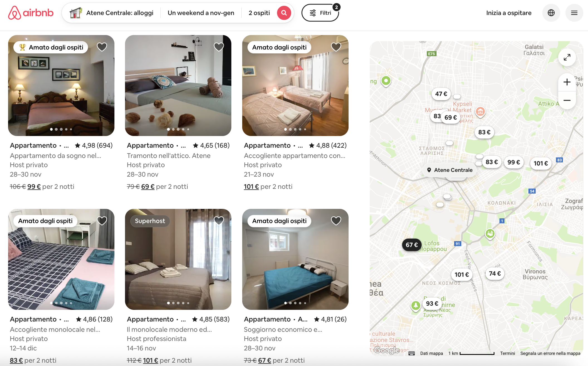Change the 2 ospiti guest selector
The height and width of the screenshot is (366, 588).
259,13
